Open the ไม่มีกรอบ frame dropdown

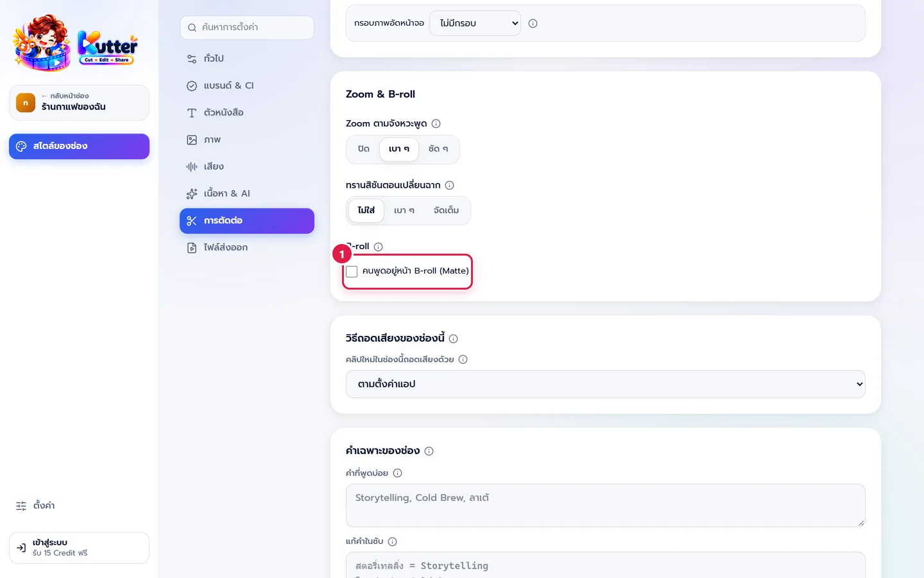(475, 23)
